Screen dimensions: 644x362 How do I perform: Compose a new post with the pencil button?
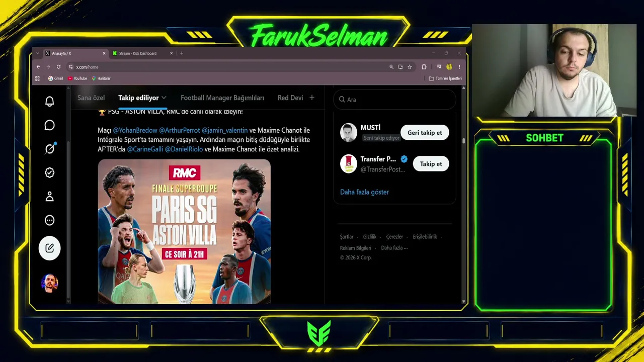coord(49,248)
